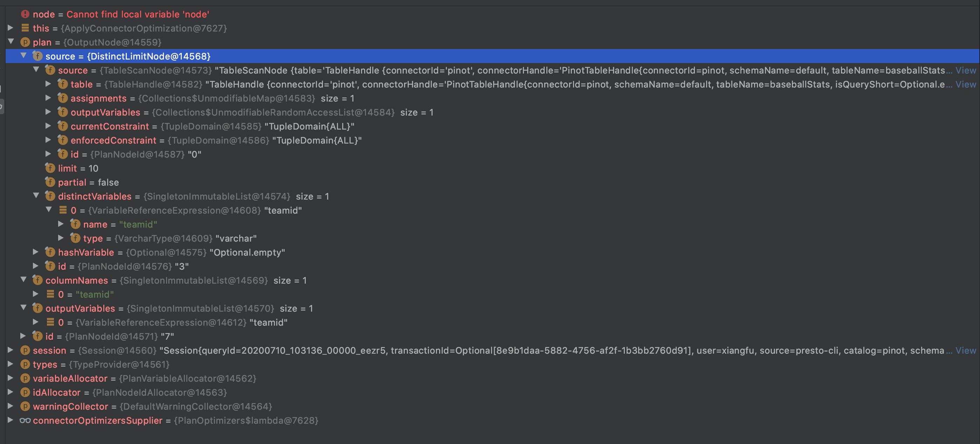Screen dimensions: 980x444
Task: Collapse the 'source' DistinctLimitNode entry
Action: (24, 56)
